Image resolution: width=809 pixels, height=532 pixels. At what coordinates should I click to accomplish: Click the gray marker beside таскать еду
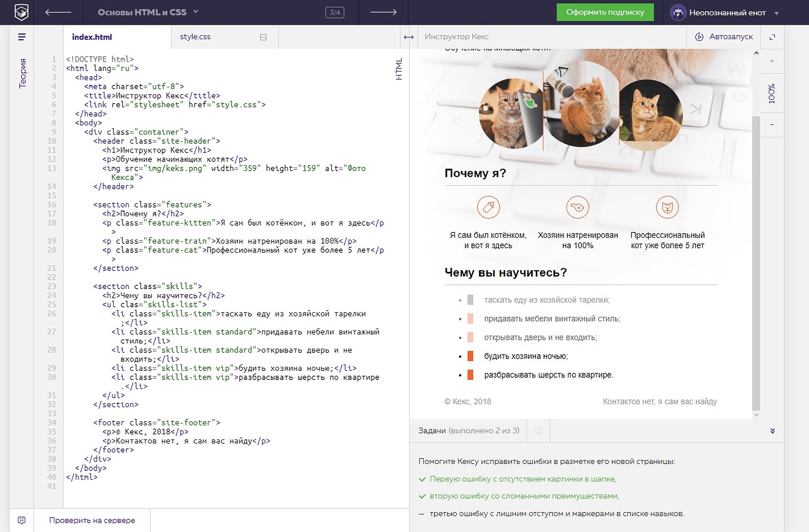(x=470, y=300)
